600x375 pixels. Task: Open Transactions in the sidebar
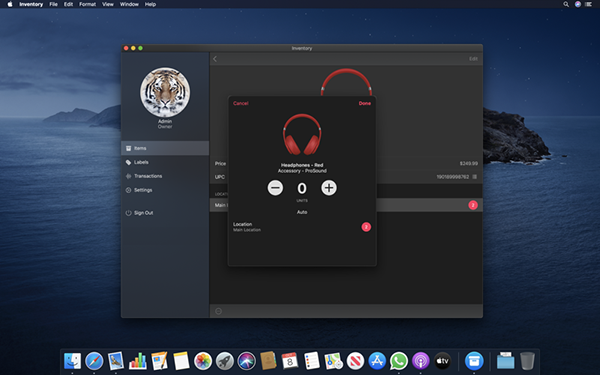pyautogui.click(x=165, y=176)
